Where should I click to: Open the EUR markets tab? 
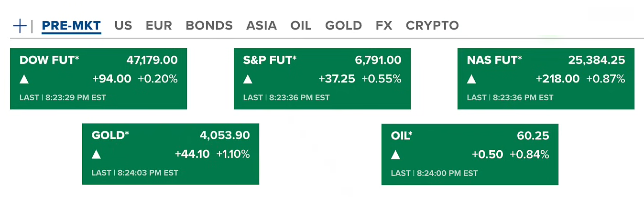[159, 25]
